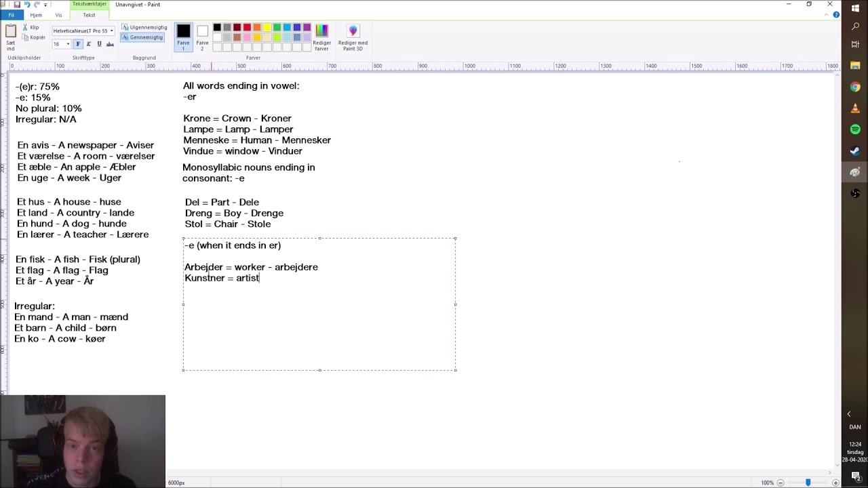This screenshot has width=868, height=488.
Task: Switch to the Hjem ribbon tab
Action: (x=36, y=15)
